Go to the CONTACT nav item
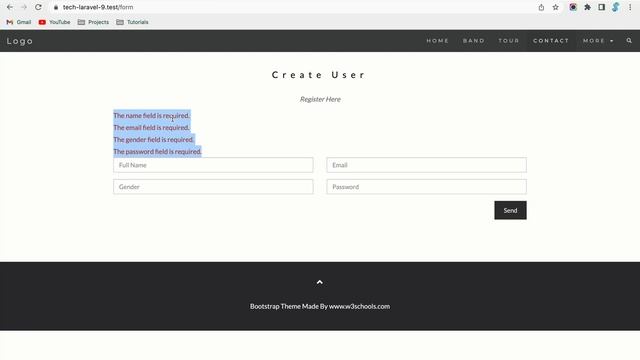Screen dimensions: 640x360 (x=551, y=41)
